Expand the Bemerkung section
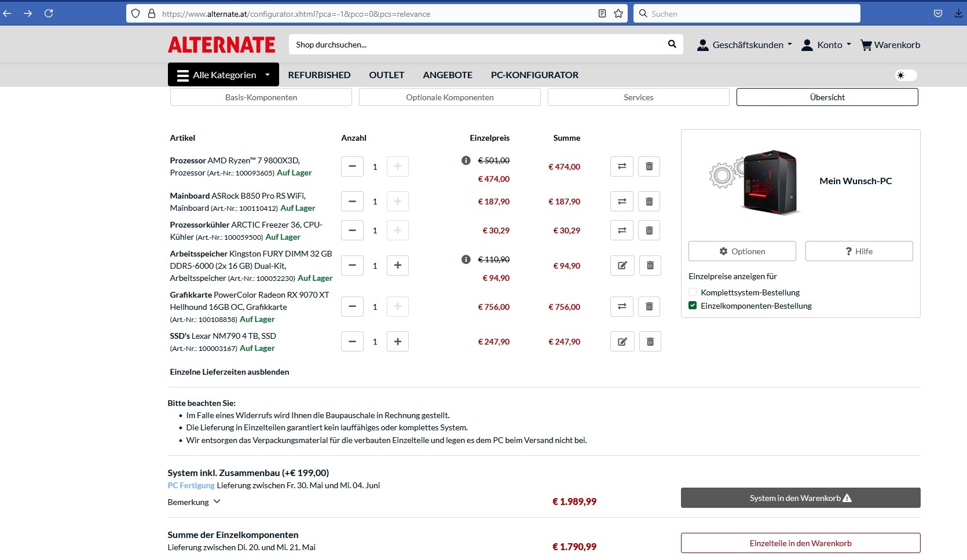 (194, 502)
